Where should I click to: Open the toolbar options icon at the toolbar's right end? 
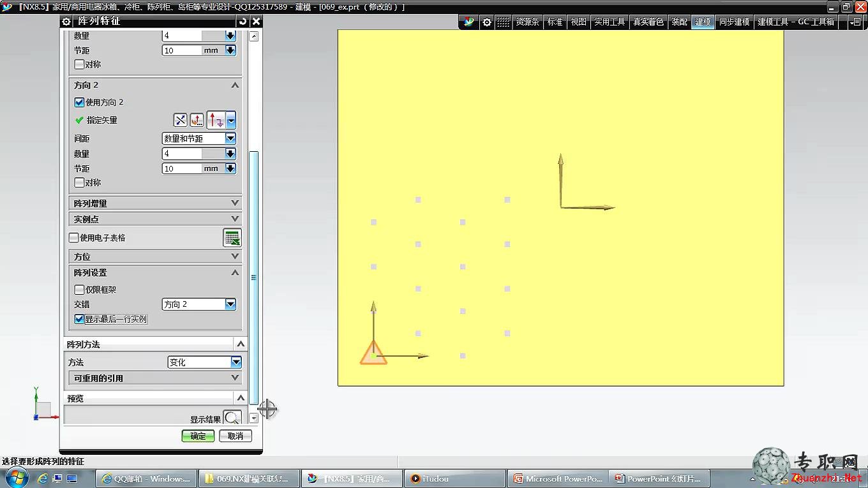(856, 22)
